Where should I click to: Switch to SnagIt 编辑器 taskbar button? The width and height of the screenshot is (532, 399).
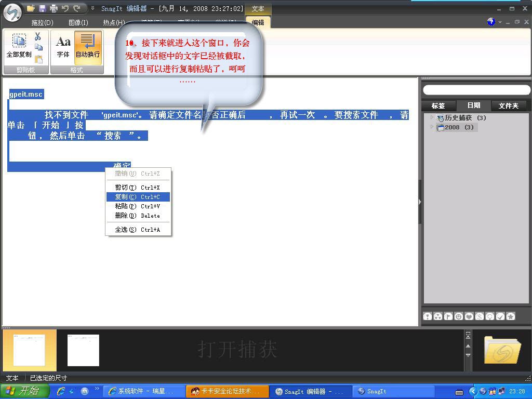(x=311, y=392)
